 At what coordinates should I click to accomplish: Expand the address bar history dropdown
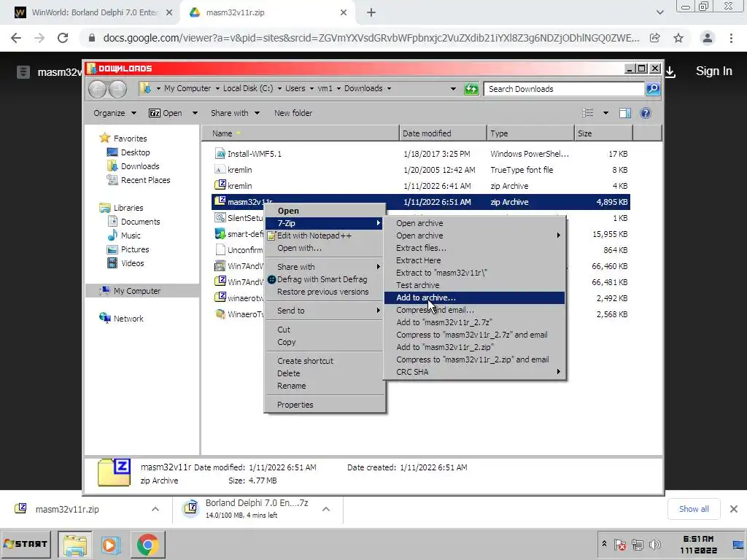453,88
